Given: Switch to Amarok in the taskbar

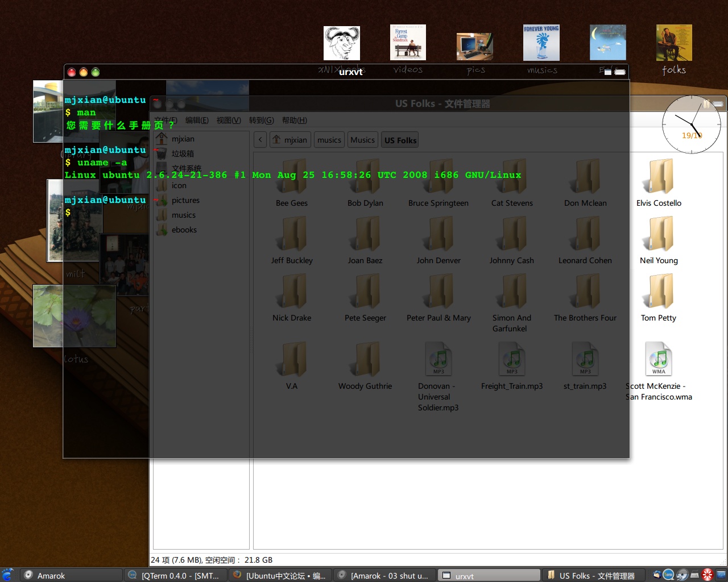Looking at the screenshot, I should pos(72,575).
